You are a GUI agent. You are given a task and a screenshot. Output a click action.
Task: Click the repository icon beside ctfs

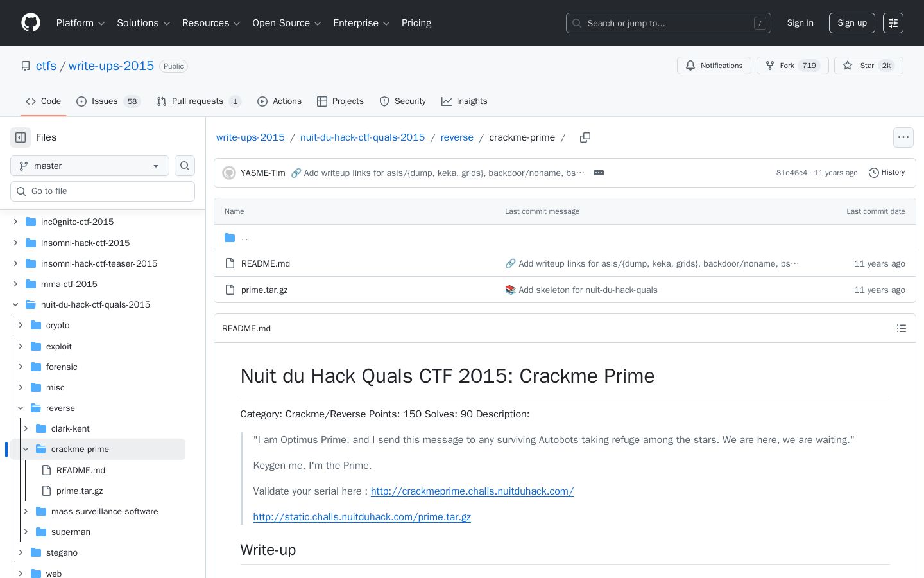point(26,66)
